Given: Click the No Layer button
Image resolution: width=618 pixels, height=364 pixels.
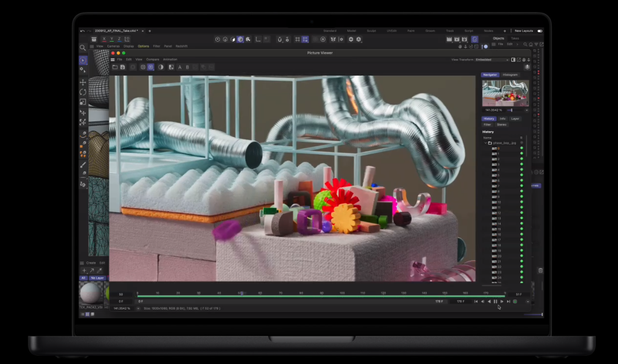Looking at the screenshot, I should tap(97, 278).
